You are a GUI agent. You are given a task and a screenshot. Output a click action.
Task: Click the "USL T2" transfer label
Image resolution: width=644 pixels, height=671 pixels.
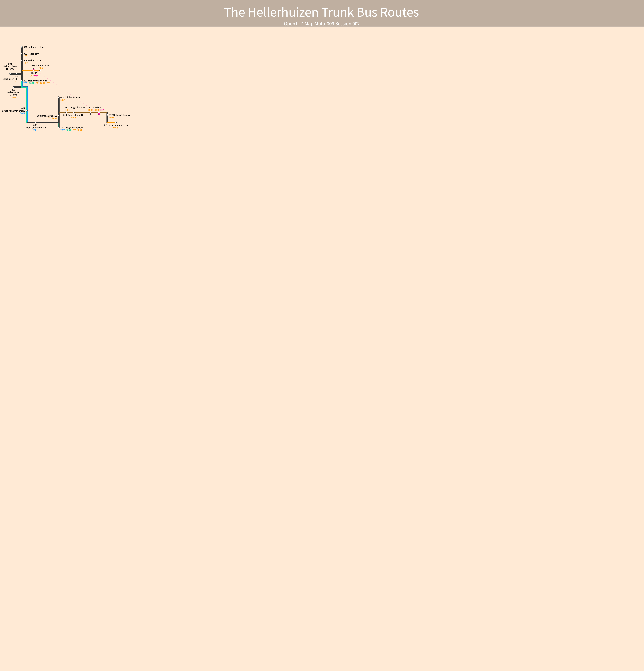pos(90,107)
